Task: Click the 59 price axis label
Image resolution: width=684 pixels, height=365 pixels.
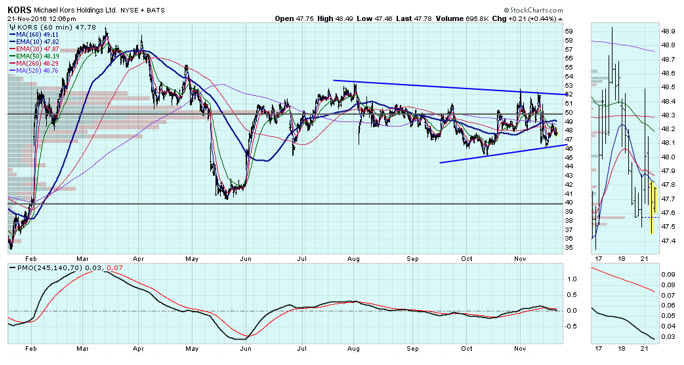Action: 569,31
